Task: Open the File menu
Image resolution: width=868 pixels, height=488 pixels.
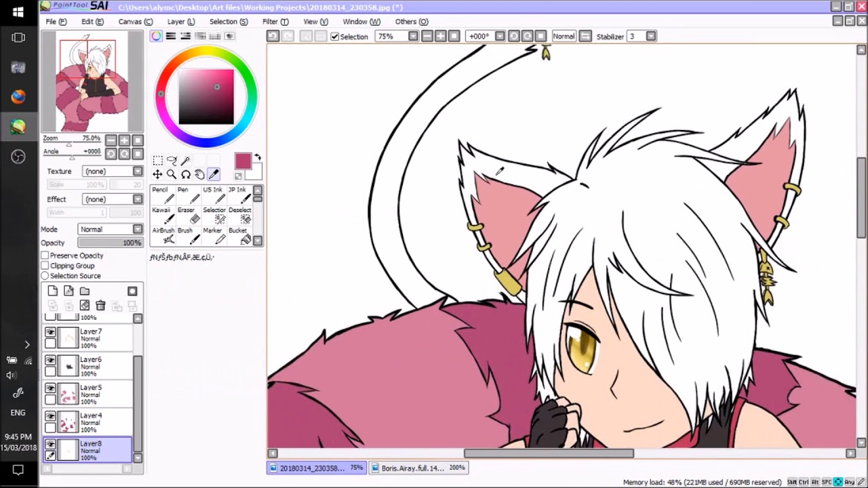Action: [56, 22]
